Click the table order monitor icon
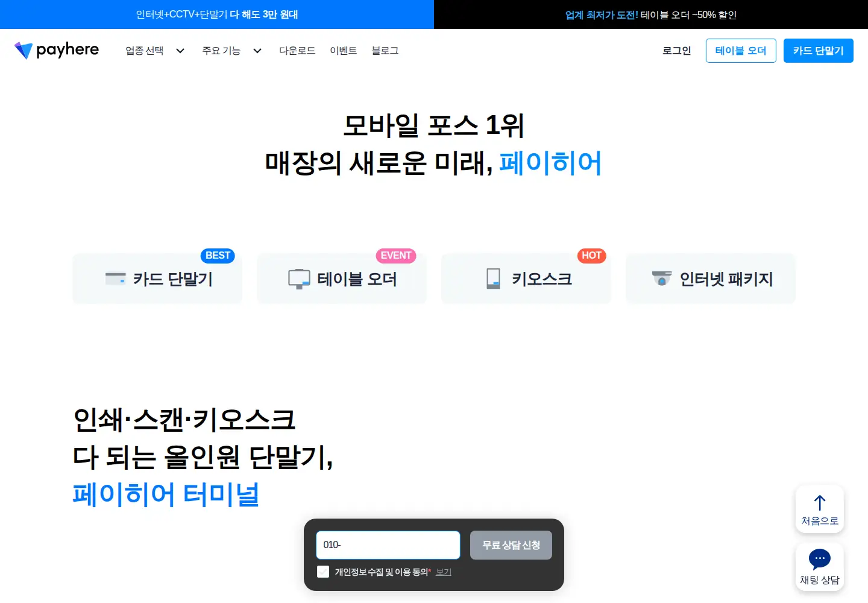This screenshot has width=868, height=603. coord(299,279)
